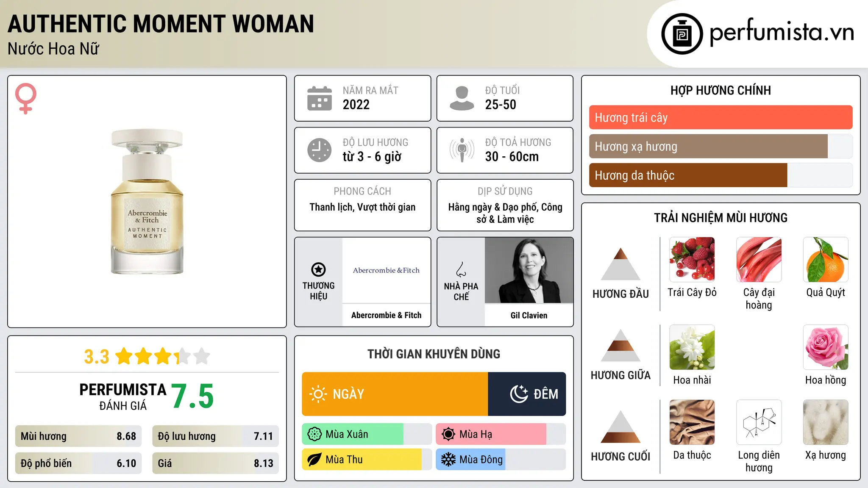The image size is (868, 488).
Task: Click the Da thuộc leather image
Action: pos(692,422)
